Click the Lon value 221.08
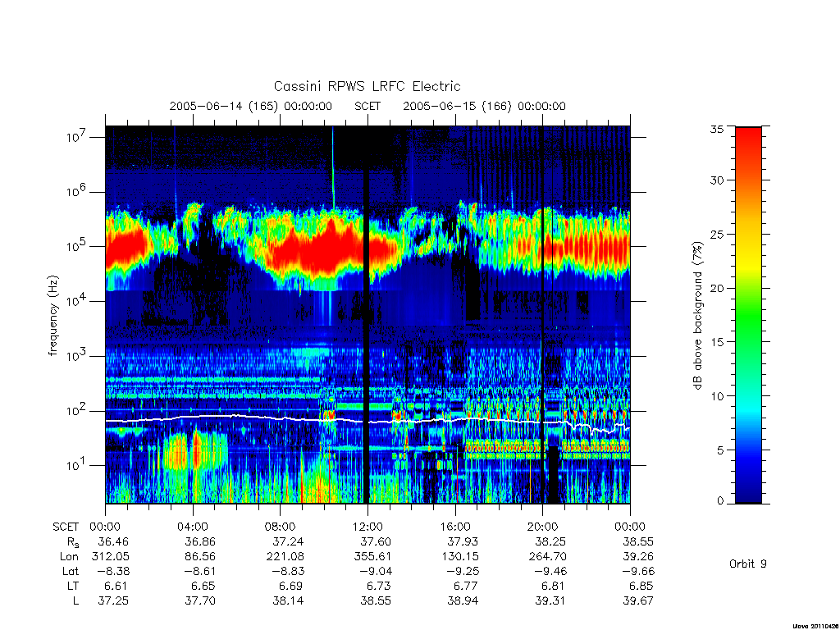This screenshot has height=630, width=840. click(x=284, y=557)
